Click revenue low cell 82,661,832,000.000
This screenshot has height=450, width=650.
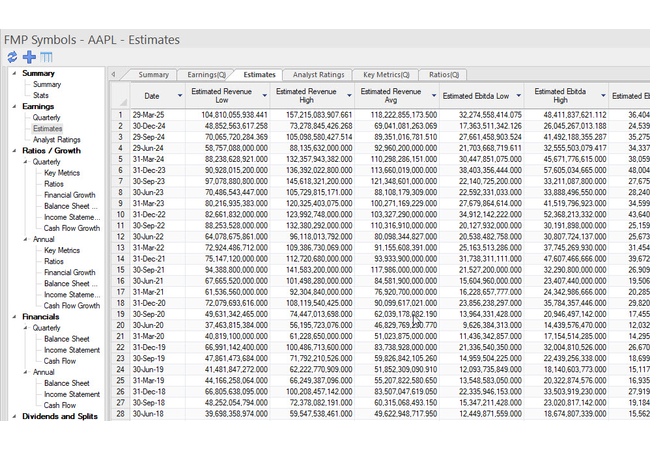(228, 215)
